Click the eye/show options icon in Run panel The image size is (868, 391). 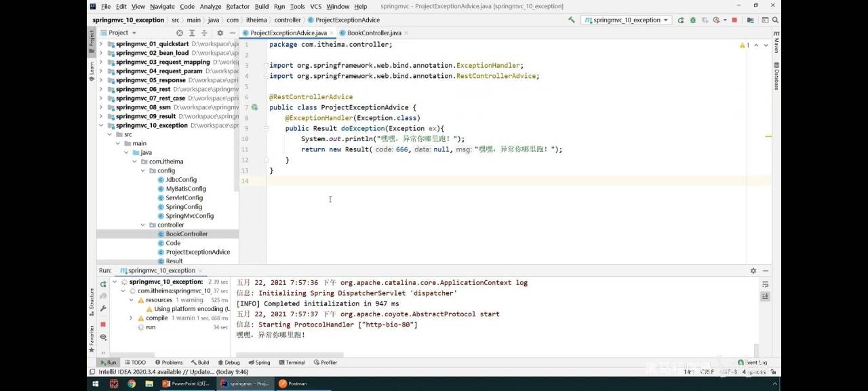click(x=103, y=337)
